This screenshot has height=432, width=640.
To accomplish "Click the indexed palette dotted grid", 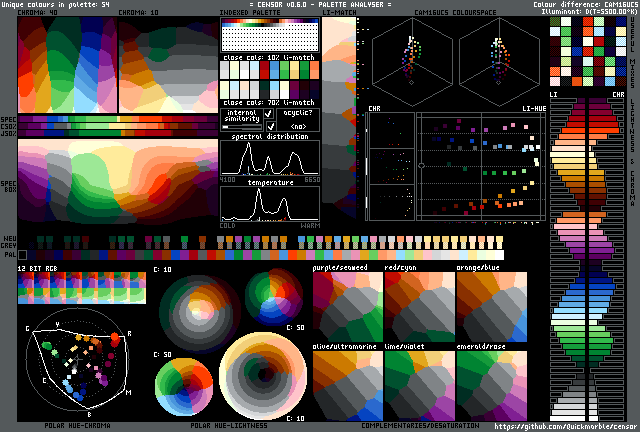I will click(x=268, y=37).
